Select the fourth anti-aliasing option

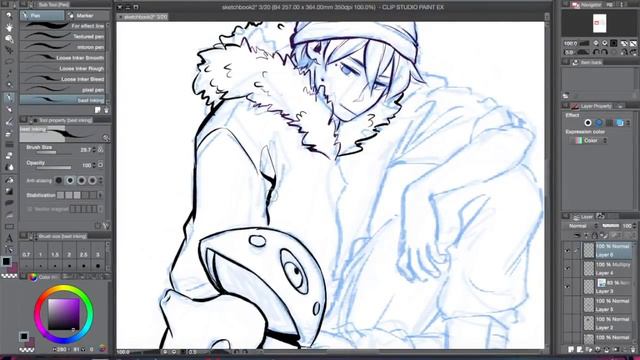(x=93, y=180)
